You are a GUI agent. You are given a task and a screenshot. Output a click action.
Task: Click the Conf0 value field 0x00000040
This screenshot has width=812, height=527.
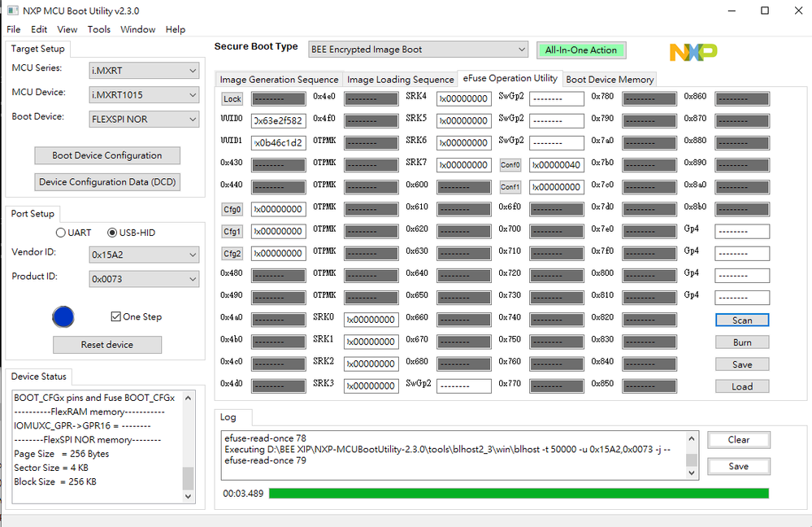point(557,165)
